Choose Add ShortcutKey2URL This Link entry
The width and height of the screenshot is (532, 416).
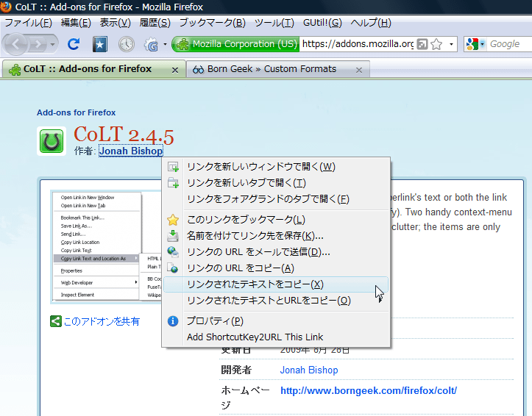tap(276, 337)
